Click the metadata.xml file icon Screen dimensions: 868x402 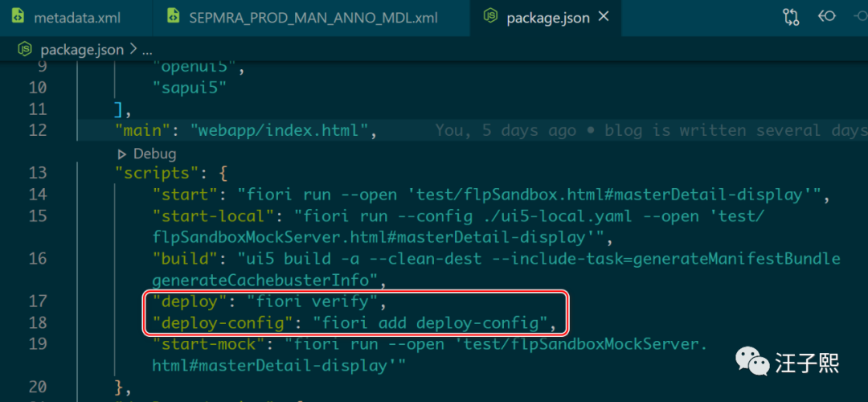click(x=18, y=17)
